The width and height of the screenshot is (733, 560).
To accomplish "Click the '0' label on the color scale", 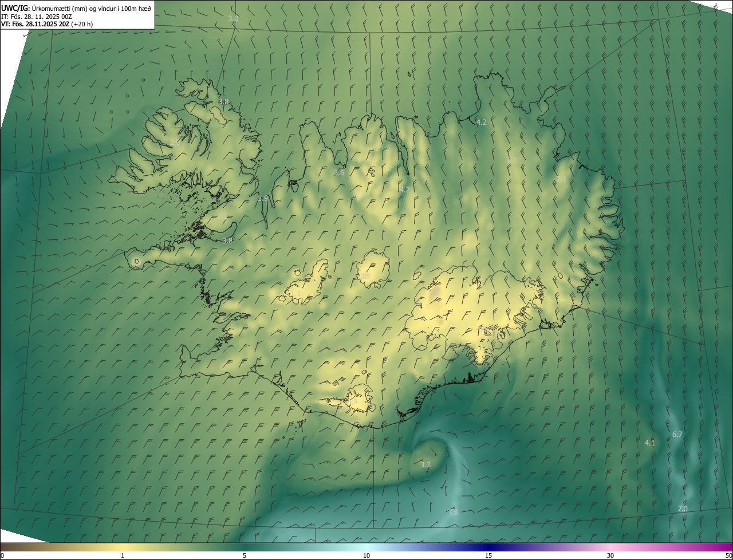I will (x=2, y=555).
